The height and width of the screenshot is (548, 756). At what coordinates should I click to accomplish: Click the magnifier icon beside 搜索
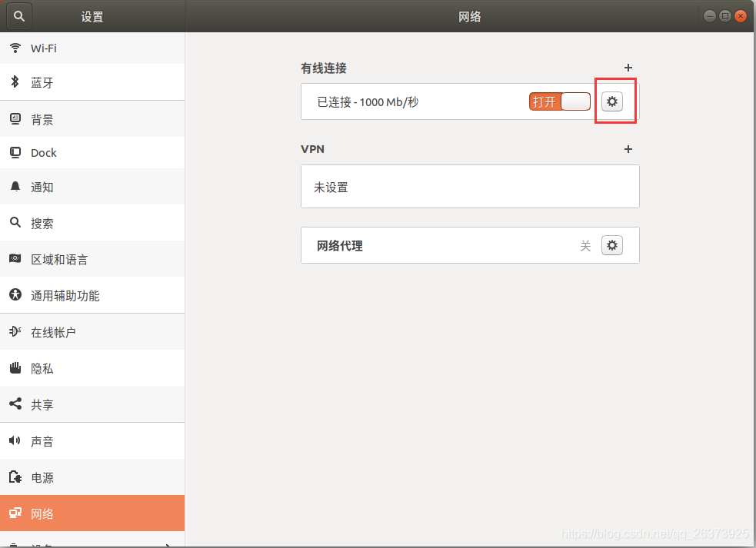coord(15,222)
